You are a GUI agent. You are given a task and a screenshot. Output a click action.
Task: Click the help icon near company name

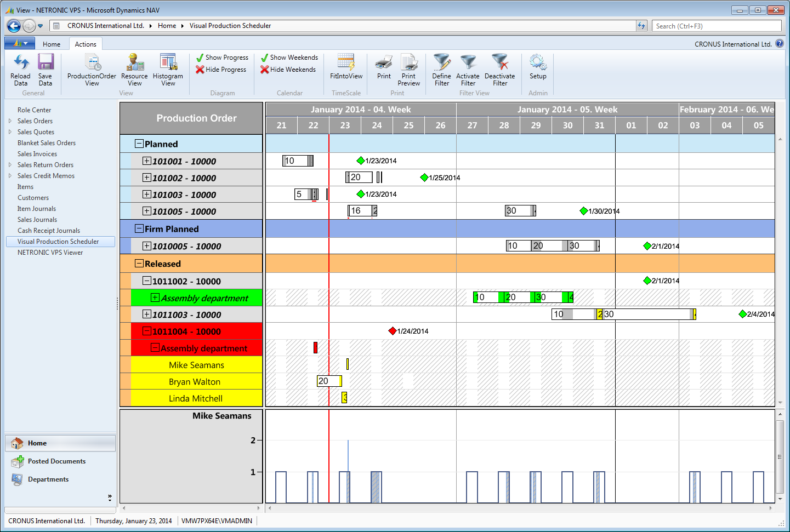point(780,44)
